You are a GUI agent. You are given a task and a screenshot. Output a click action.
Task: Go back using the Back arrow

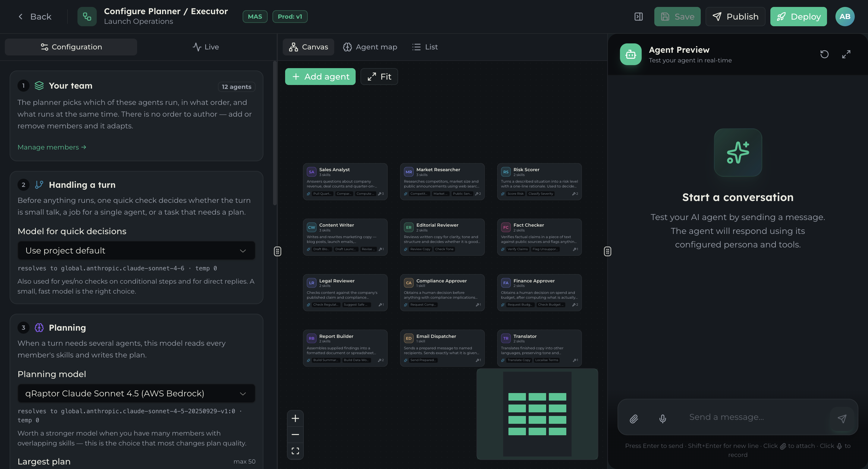click(34, 17)
